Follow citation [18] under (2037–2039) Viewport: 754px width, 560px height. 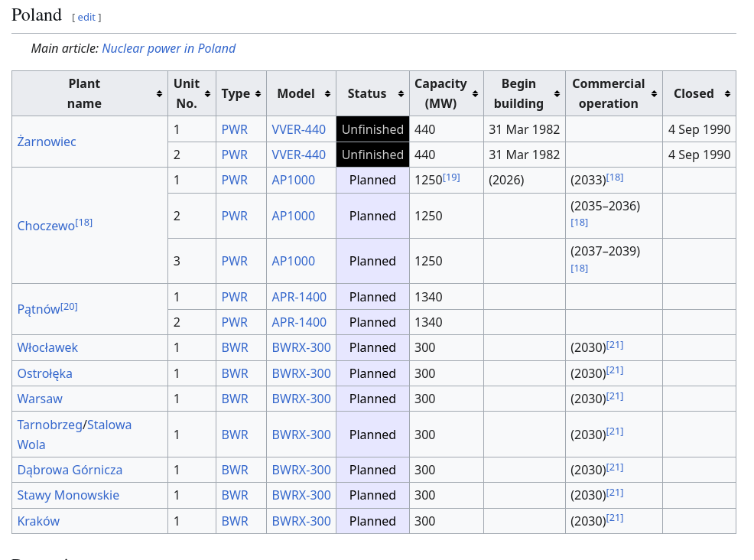point(580,269)
